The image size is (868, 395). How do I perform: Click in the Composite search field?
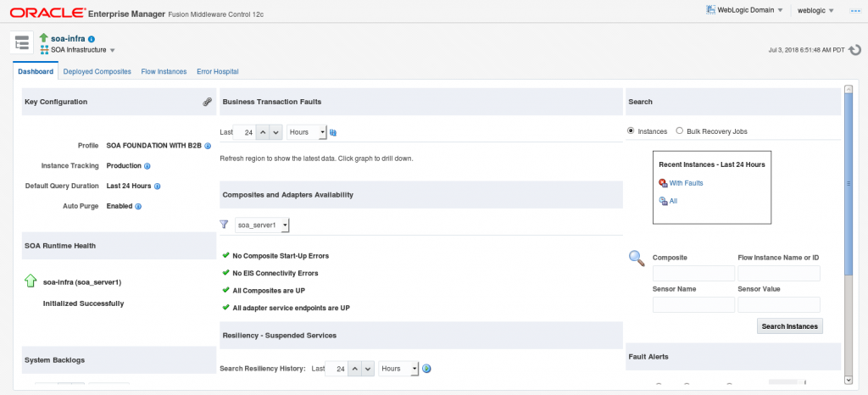[693, 273]
